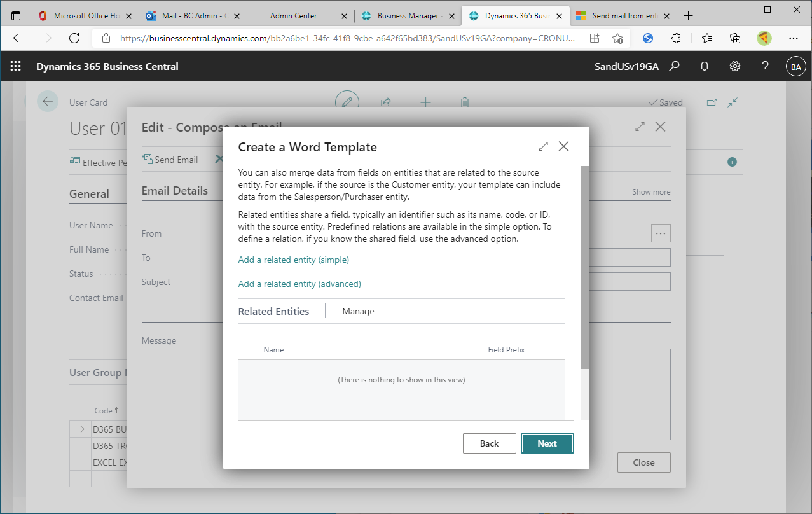Expand the Create a Word Template dialog
The image size is (812, 514).
[543, 146]
